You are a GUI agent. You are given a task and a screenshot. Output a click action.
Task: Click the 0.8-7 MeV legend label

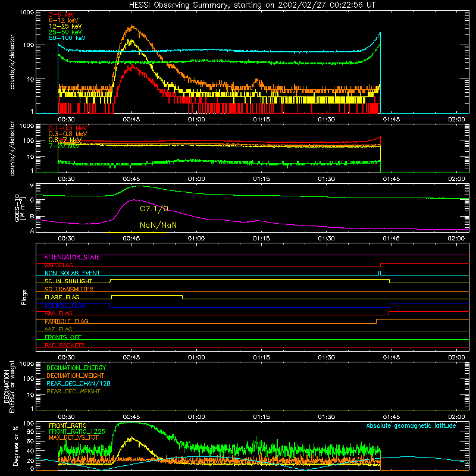pyautogui.click(x=65, y=140)
